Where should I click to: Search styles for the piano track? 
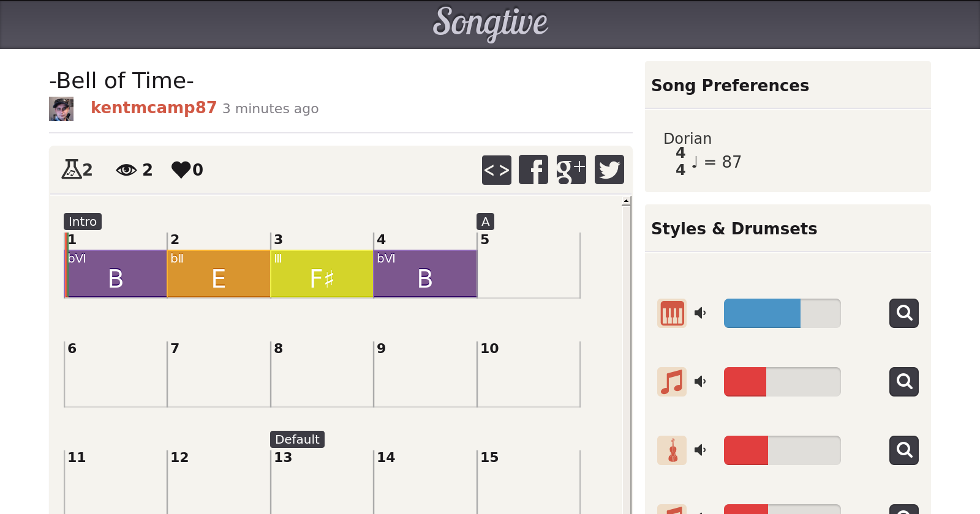coord(903,313)
